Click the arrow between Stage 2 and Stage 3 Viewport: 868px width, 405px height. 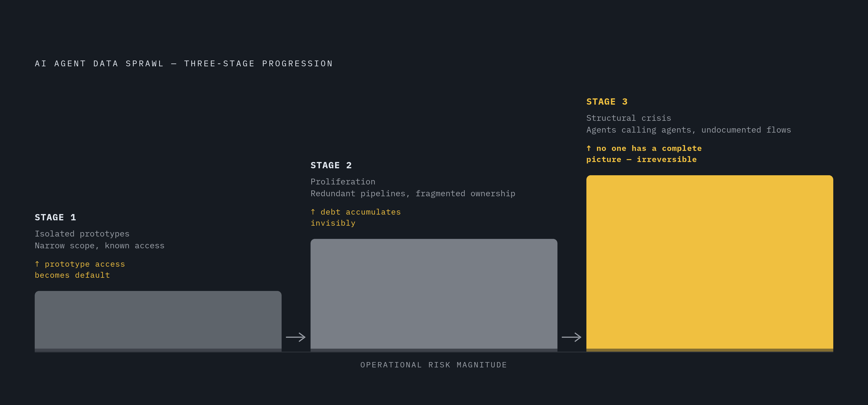[x=571, y=337]
